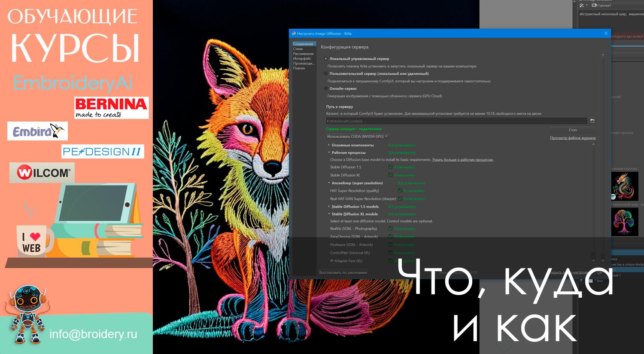Open the Просмотр файлов журнала link
The height and width of the screenshot is (354, 644).
coord(573,138)
